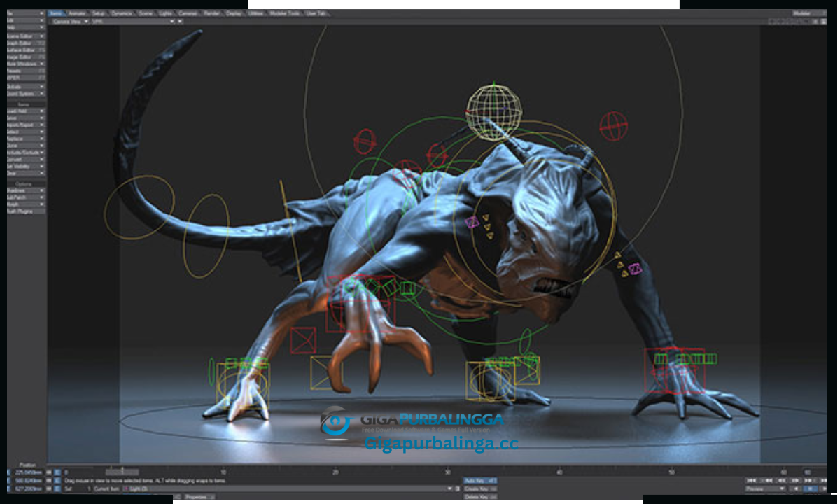Click the Y position envelope E button

click(x=57, y=481)
